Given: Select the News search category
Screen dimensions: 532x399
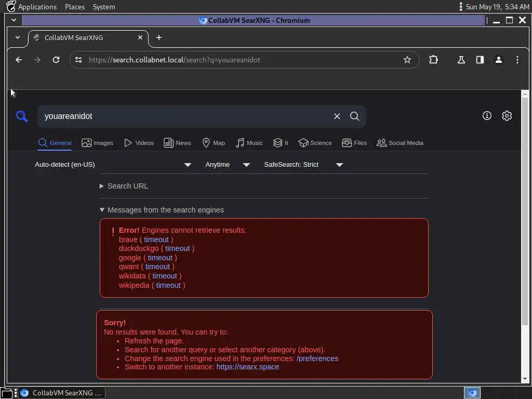Looking at the screenshot, I should (177, 143).
